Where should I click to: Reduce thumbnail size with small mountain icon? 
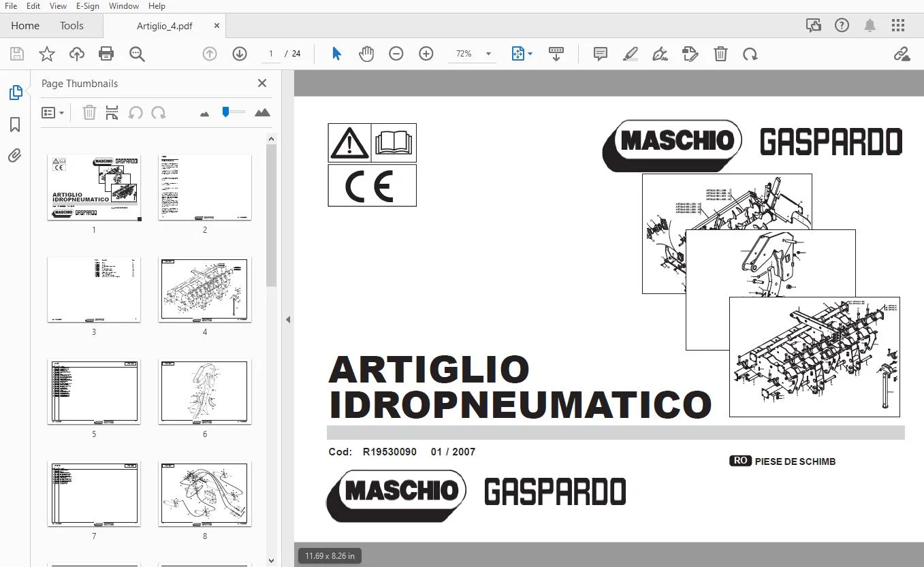point(205,114)
